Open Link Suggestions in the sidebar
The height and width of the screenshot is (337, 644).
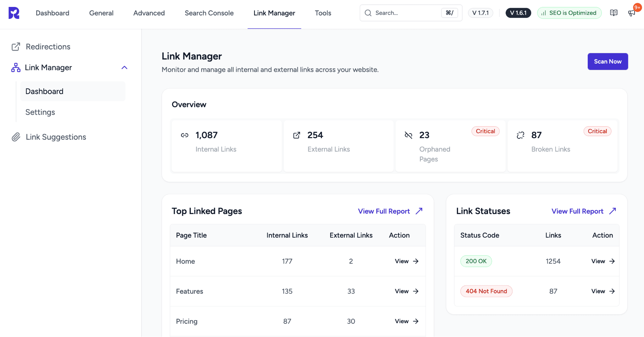pos(56,137)
